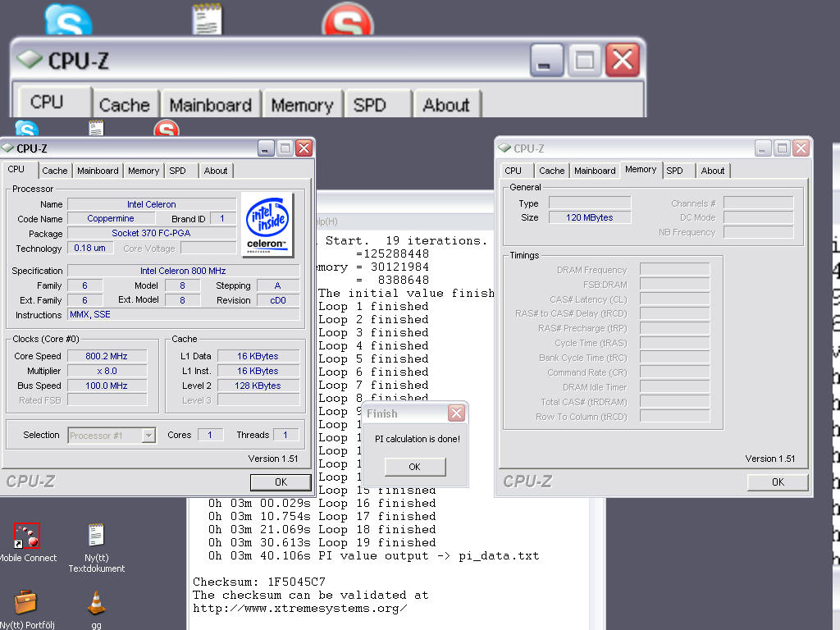Minimize the large CPU-Z window

tap(546, 60)
